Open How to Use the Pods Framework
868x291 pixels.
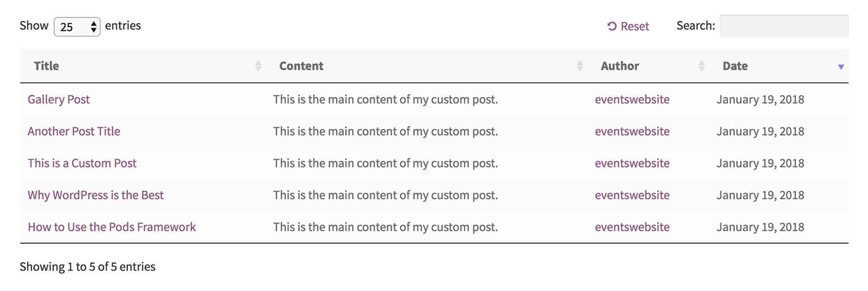point(112,227)
